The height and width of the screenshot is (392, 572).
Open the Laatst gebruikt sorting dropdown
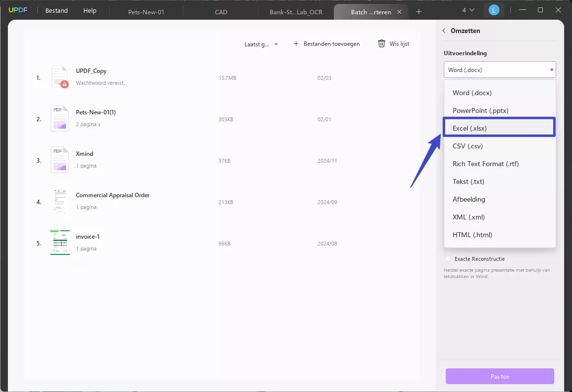[x=261, y=44]
